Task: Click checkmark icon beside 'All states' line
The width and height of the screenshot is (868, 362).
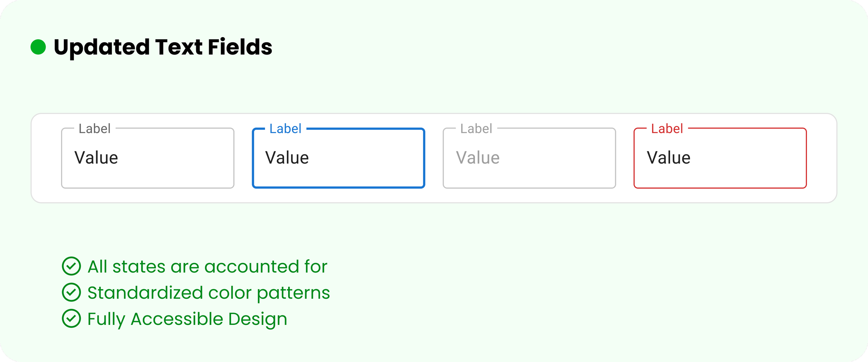Action: coord(71,266)
